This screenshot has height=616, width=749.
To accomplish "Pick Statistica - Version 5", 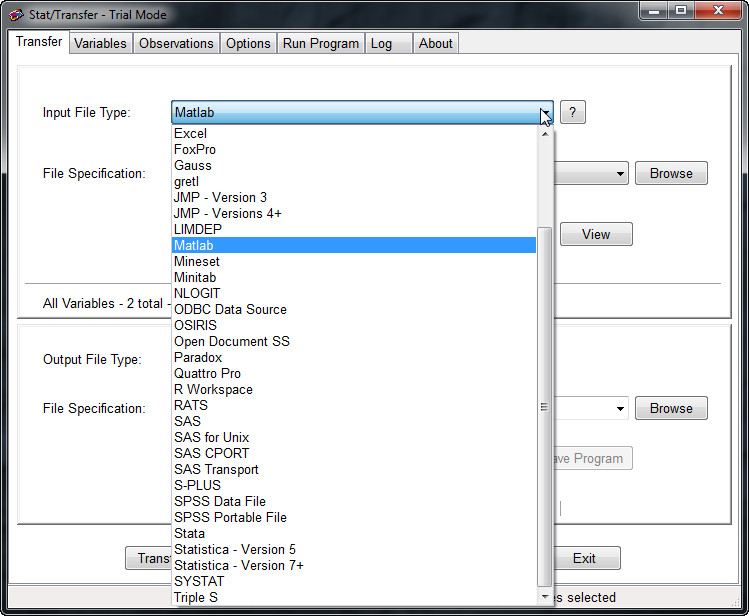I will click(x=353, y=550).
